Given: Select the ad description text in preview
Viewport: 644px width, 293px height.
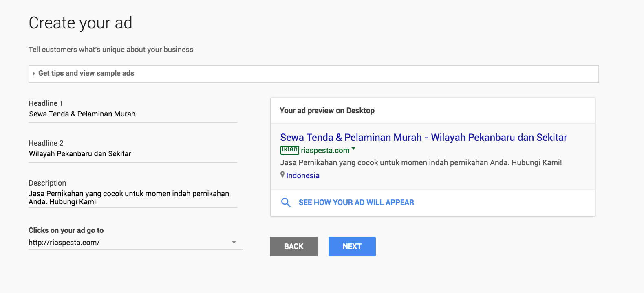Looking at the screenshot, I should click(421, 162).
